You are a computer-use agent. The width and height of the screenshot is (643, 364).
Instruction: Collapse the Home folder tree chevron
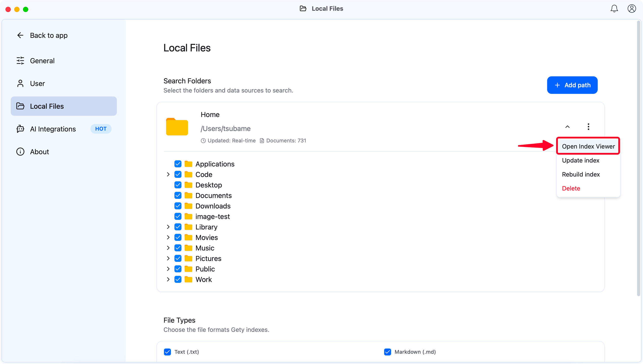567,127
